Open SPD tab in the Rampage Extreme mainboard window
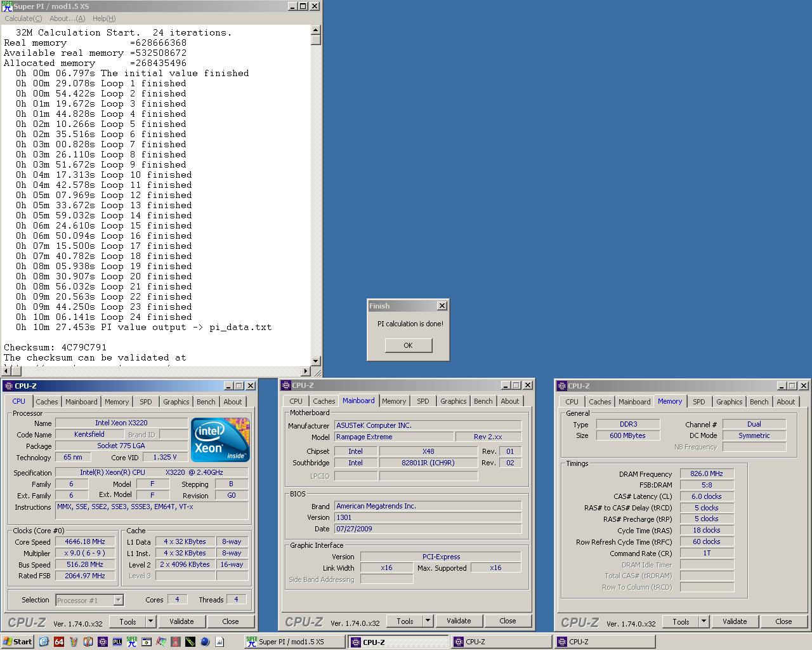Viewport: 812px width, 650px height. (x=423, y=401)
